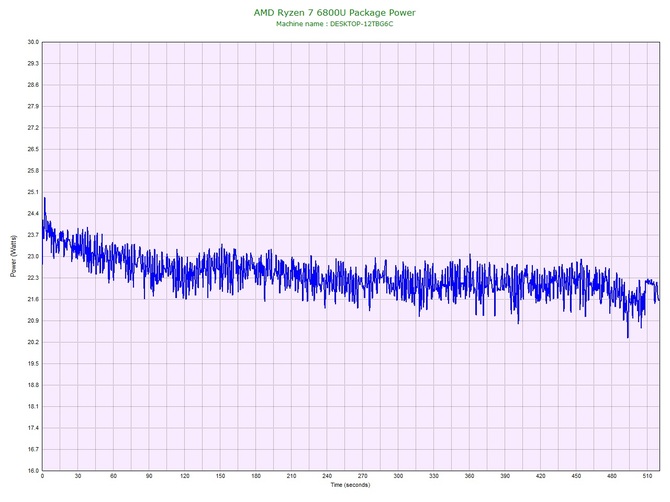670x502 pixels.
Task: Click the Time (seconds) x-axis label
Action: (350, 485)
